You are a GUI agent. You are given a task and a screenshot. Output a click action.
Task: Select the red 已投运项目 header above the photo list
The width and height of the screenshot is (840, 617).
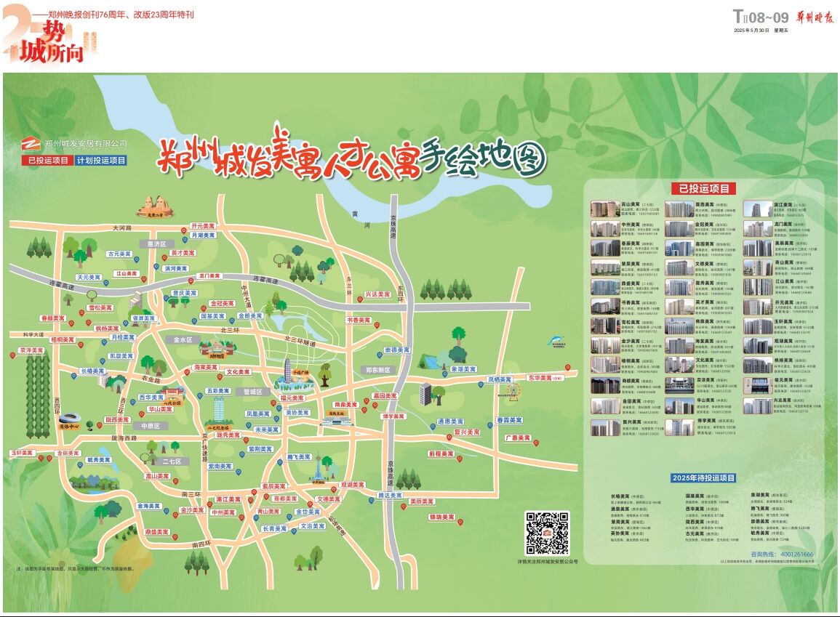pyautogui.click(x=704, y=188)
